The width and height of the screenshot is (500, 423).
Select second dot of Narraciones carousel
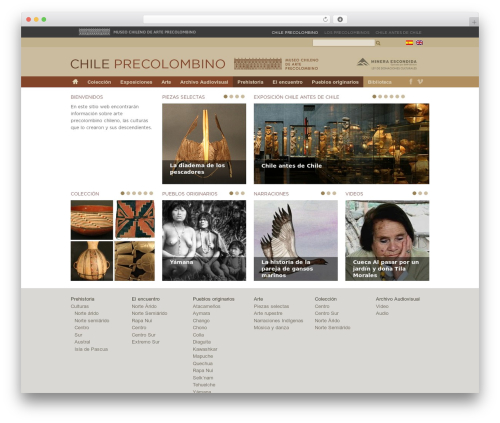tap(328, 193)
